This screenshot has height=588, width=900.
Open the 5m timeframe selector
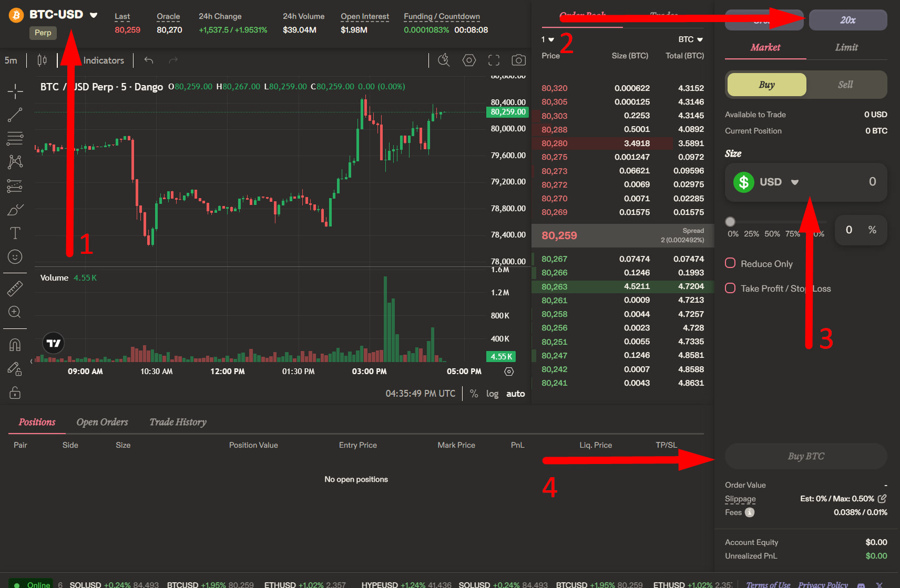coord(11,60)
